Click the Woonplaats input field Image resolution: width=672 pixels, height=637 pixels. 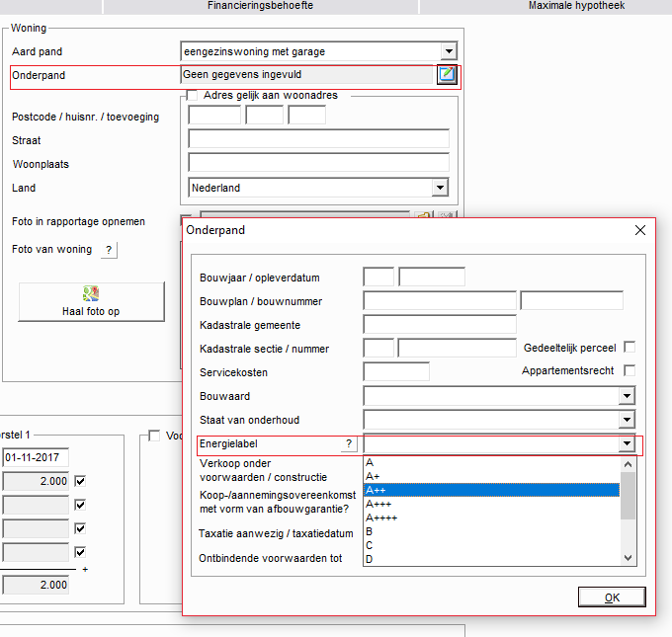(318, 163)
